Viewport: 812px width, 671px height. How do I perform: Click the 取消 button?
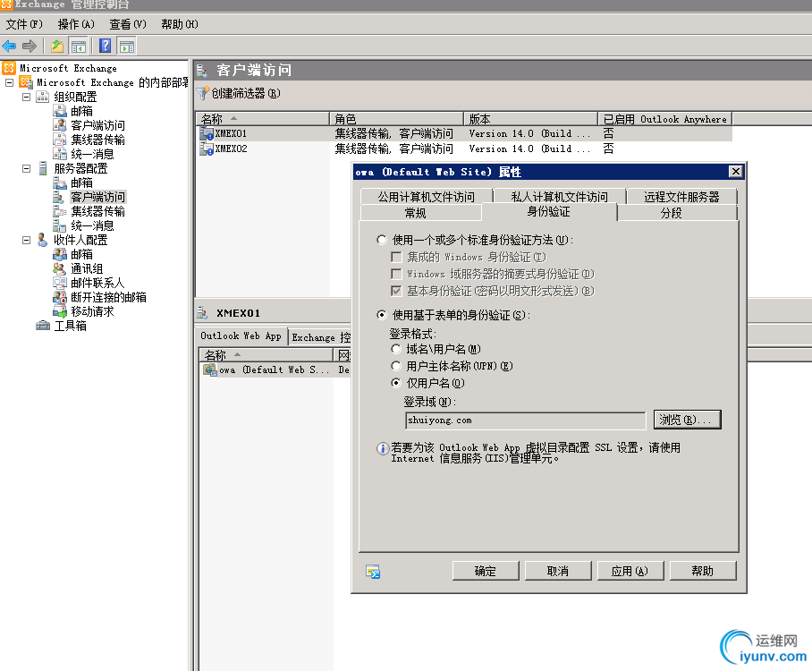click(x=558, y=571)
